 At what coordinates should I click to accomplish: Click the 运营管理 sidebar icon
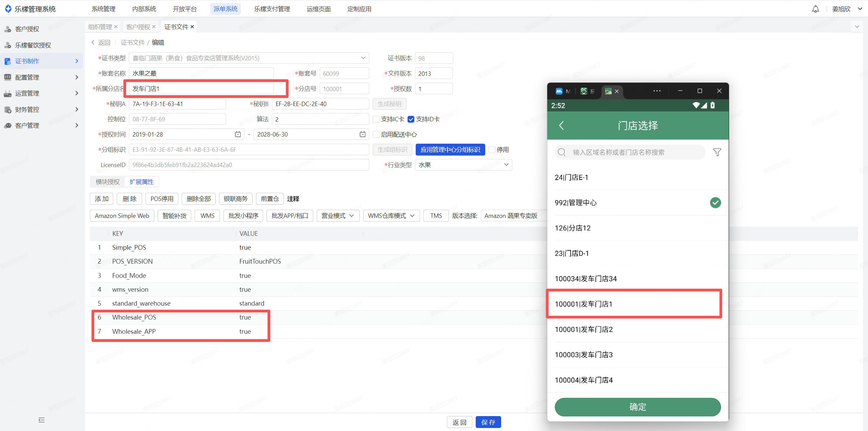tap(8, 94)
